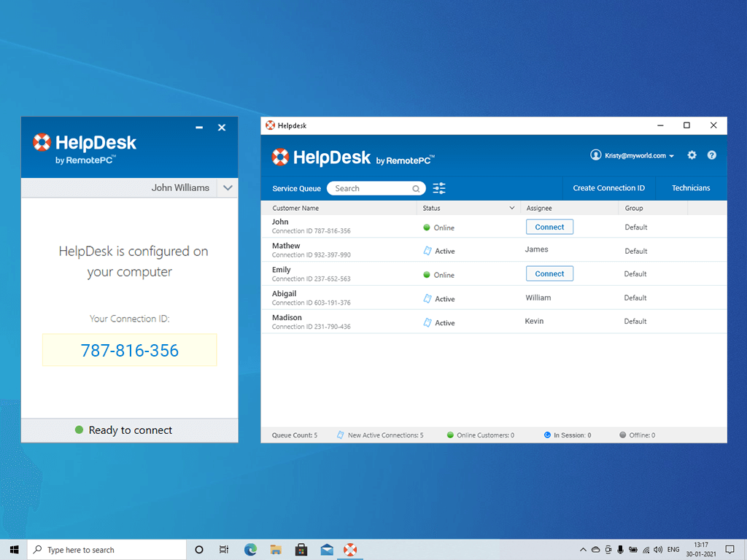Click the user avatar icon next to Kristy@myworld.com
This screenshot has width=747, height=560.
[x=595, y=155]
